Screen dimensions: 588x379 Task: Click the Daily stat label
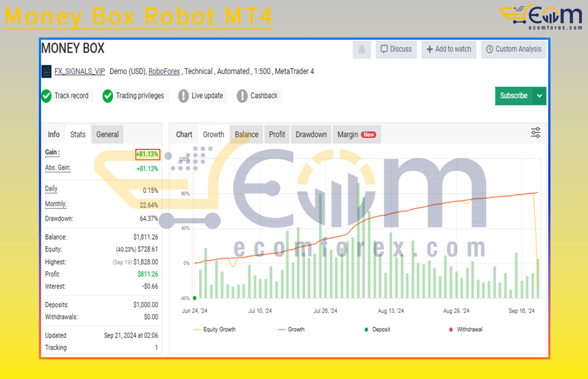51,189
